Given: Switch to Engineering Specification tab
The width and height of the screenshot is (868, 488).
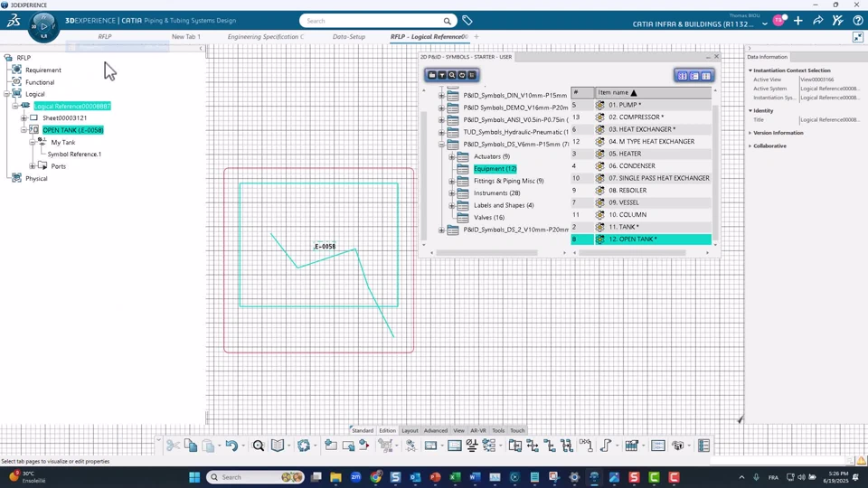Looking at the screenshot, I should click(266, 36).
